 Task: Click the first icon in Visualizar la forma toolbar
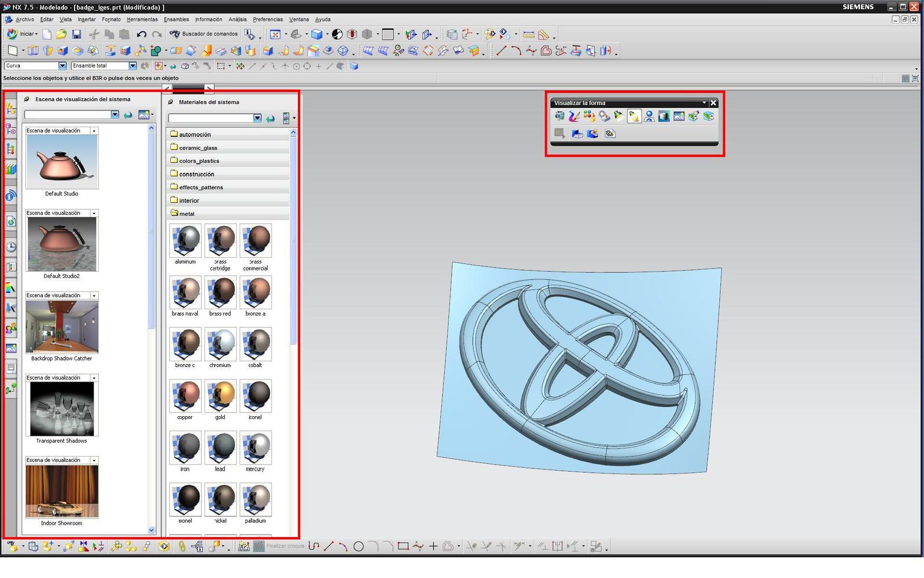coord(559,116)
